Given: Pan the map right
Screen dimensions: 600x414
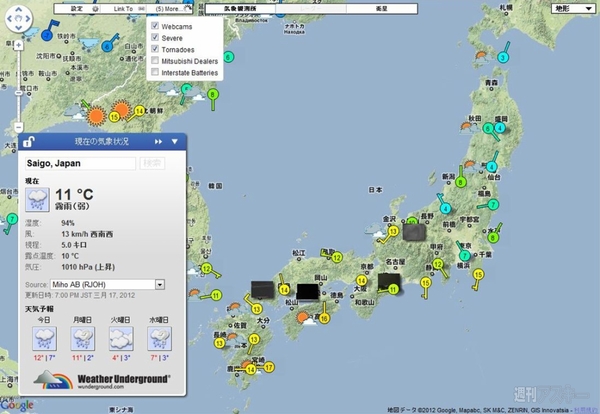Looking at the screenshot, I should point(28,18).
